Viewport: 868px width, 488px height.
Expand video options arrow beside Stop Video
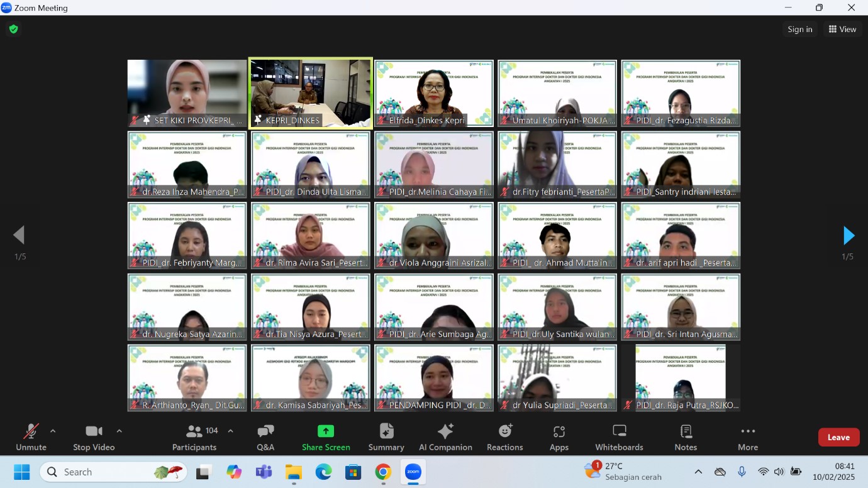point(119,431)
